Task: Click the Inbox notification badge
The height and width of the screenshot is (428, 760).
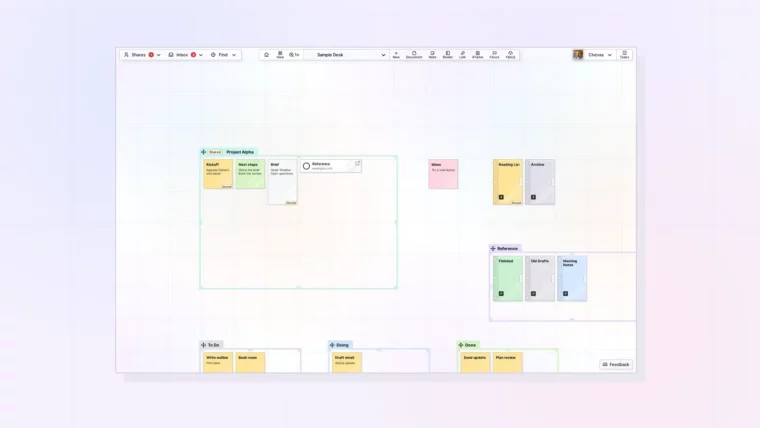Action: pyautogui.click(x=193, y=55)
